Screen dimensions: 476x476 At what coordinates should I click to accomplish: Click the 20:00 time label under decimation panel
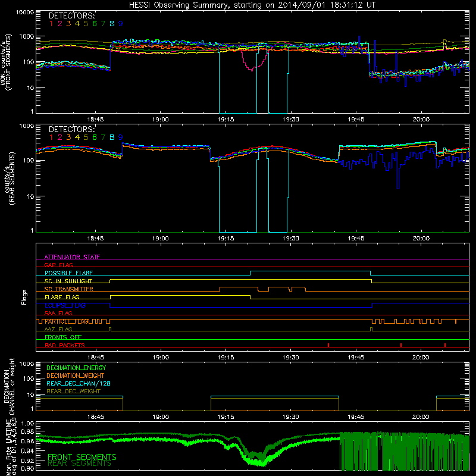pos(421,417)
